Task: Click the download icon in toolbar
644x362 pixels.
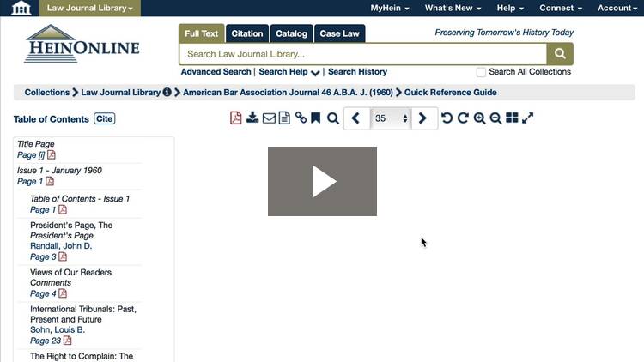Action: click(252, 118)
